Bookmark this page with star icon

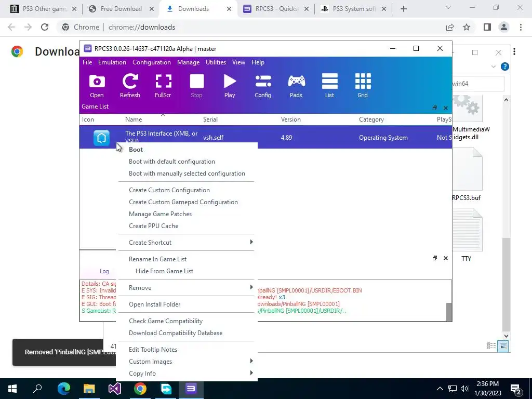click(x=467, y=27)
